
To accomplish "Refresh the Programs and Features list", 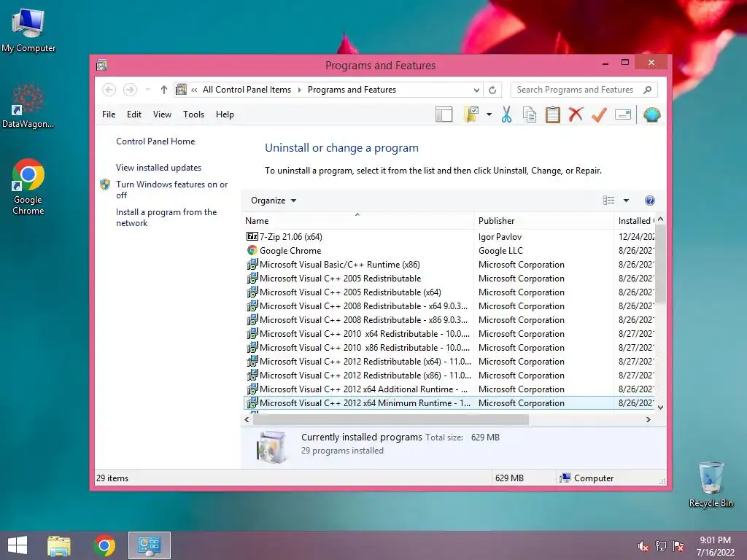I will coord(492,90).
